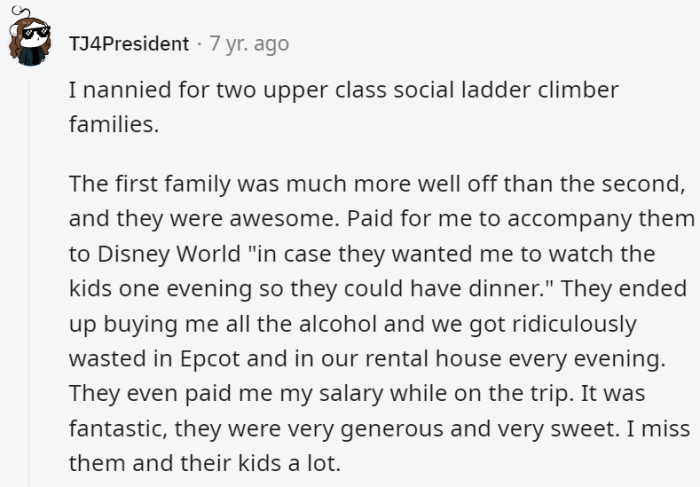Click the TJ4President avatar icon
700x487 pixels.
(30, 42)
